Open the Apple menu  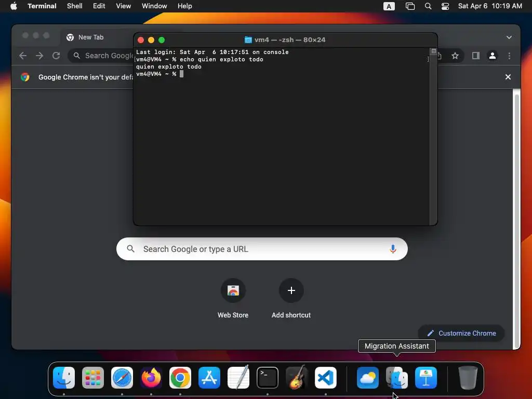coord(14,6)
